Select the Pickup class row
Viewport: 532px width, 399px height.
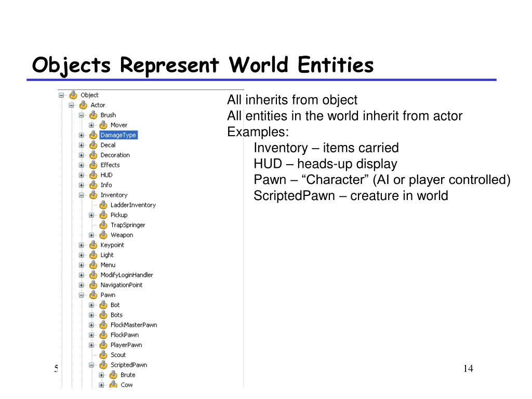pos(119,215)
